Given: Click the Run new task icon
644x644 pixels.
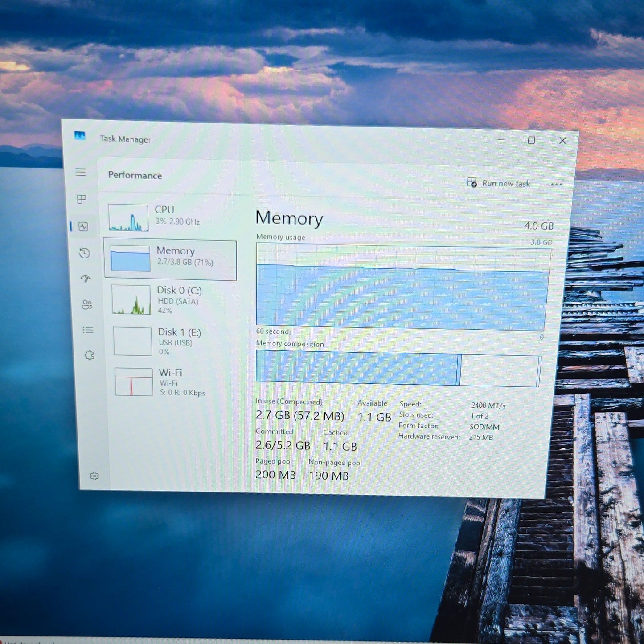Looking at the screenshot, I should pos(472,182).
